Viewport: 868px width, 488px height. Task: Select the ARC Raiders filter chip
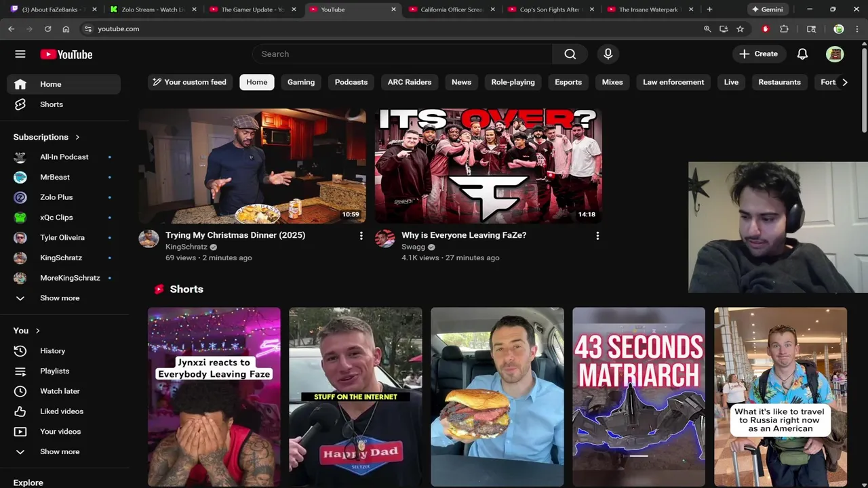pyautogui.click(x=410, y=82)
